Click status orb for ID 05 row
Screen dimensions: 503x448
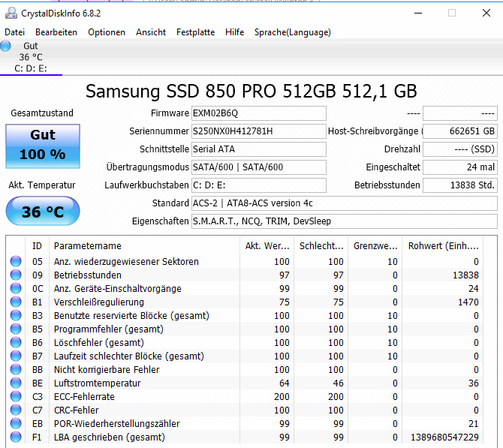16,261
